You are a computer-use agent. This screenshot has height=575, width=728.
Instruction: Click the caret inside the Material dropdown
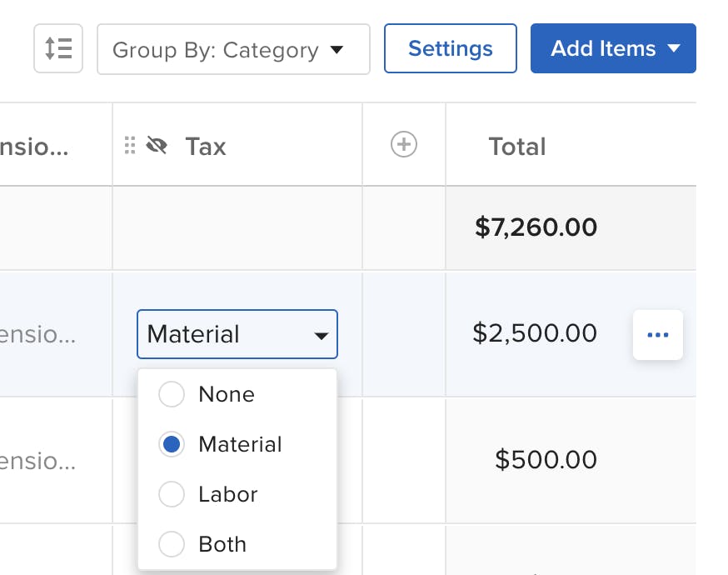322,334
